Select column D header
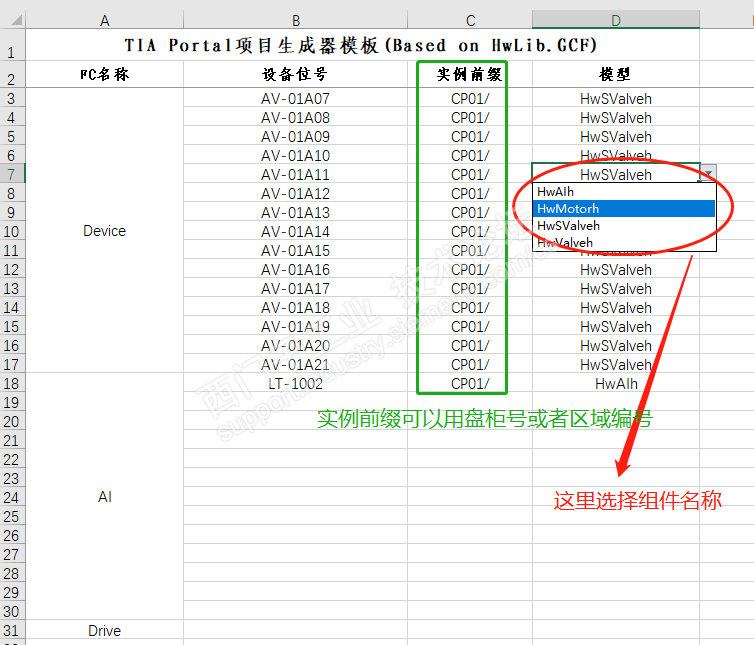 (616, 20)
